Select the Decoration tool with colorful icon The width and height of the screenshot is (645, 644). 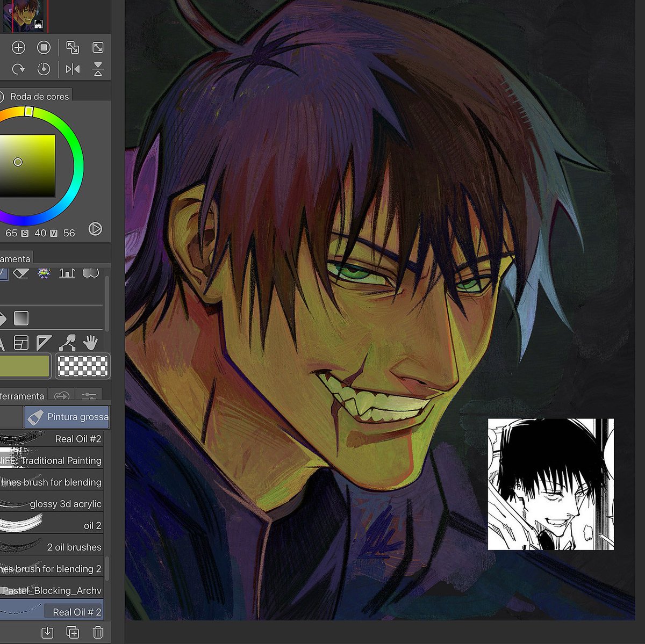click(x=44, y=273)
